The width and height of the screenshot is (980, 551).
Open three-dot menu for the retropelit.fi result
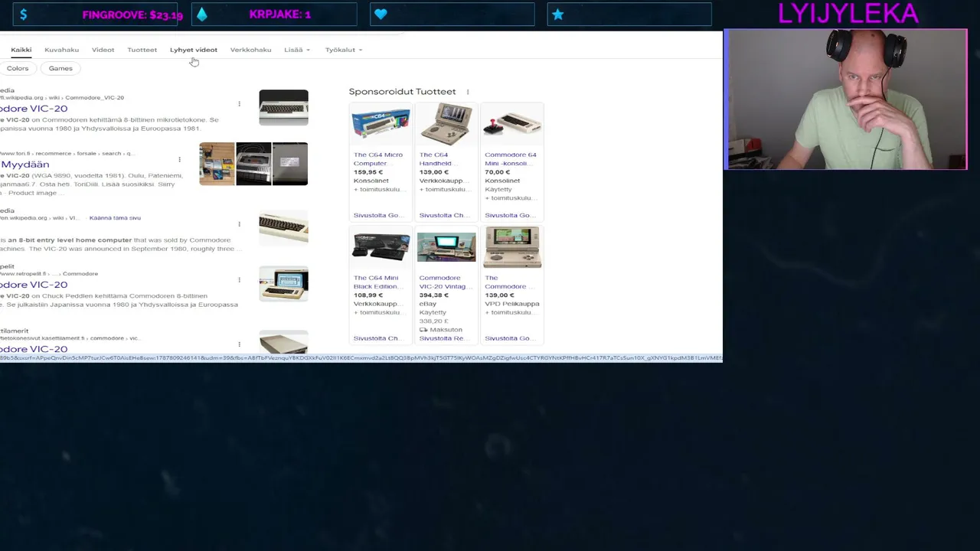click(239, 279)
